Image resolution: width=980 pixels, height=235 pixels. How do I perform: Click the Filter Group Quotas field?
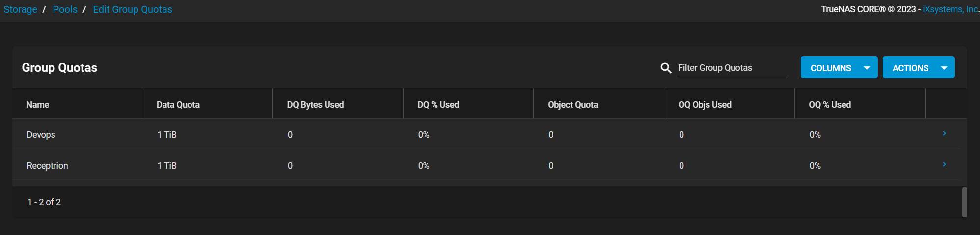[733, 68]
